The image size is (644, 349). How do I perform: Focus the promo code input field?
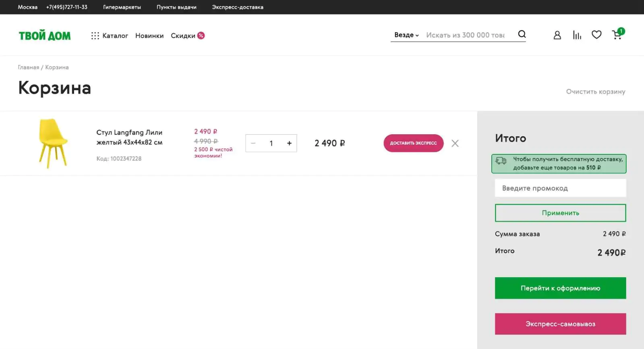(560, 188)
